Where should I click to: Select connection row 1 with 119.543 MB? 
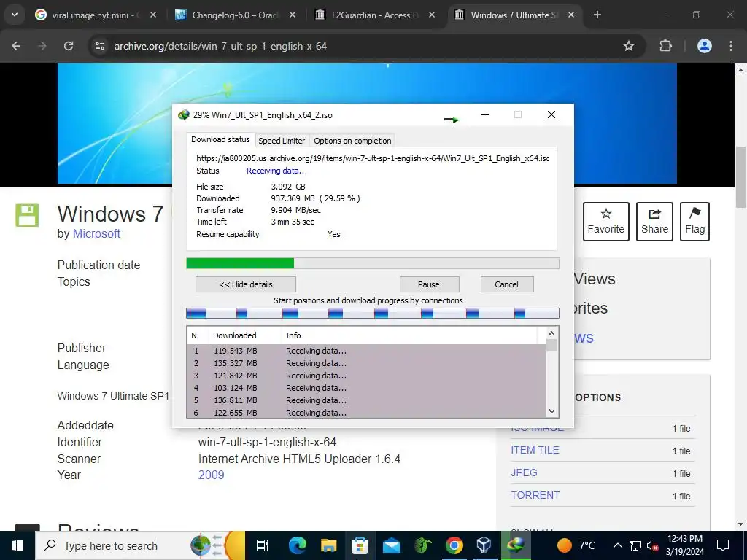(x=366, y=351)
